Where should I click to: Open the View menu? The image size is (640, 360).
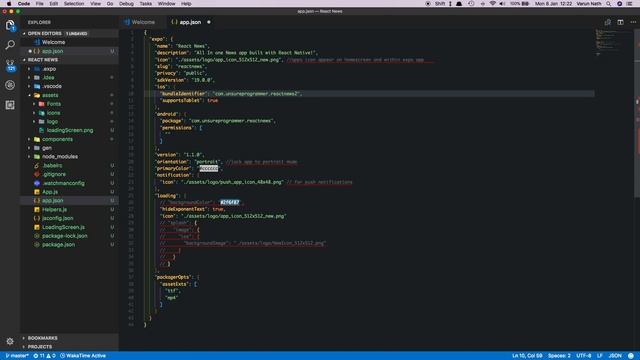pos(96,4)
